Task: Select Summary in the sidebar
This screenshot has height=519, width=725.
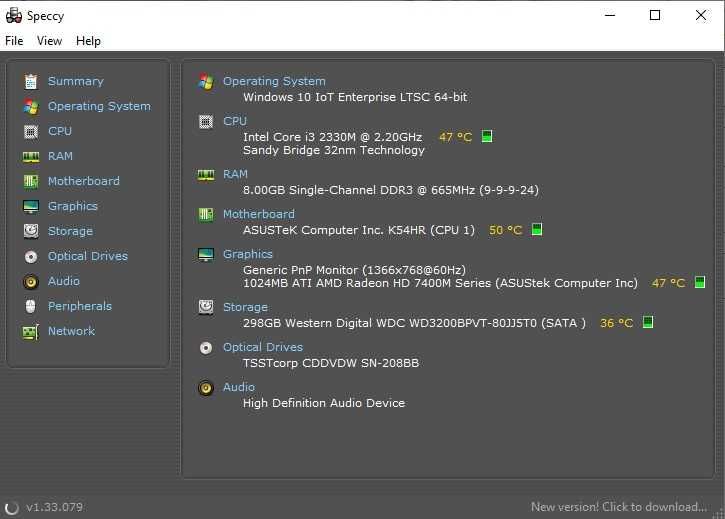Action: 76,81
